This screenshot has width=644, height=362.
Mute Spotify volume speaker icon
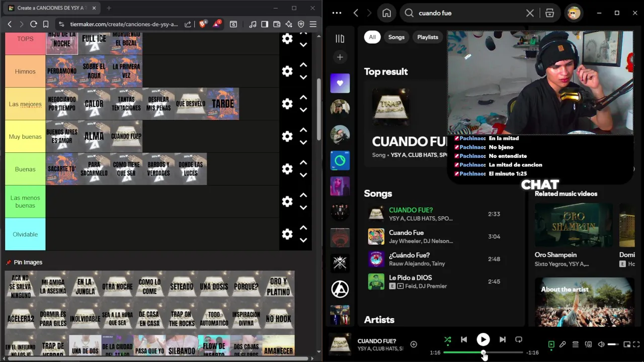601,344
